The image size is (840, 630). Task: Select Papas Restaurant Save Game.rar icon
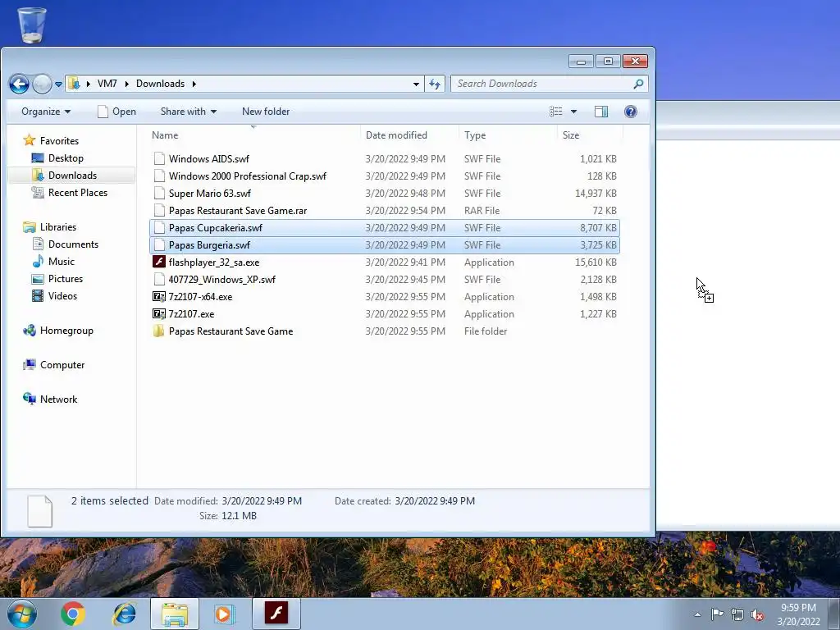[159, 211]
